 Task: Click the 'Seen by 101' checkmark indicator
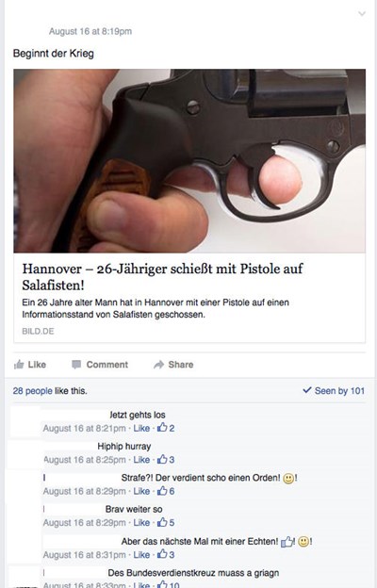tap(334, 391)
